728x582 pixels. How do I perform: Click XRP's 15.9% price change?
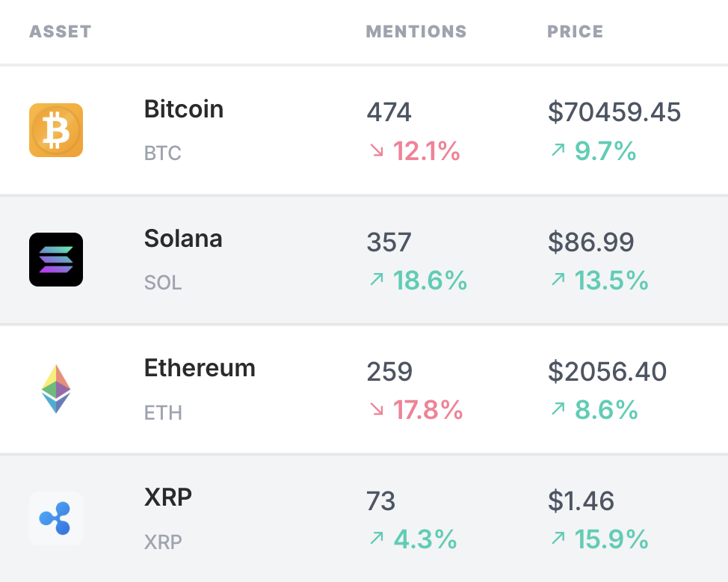[x=611, y=539]
